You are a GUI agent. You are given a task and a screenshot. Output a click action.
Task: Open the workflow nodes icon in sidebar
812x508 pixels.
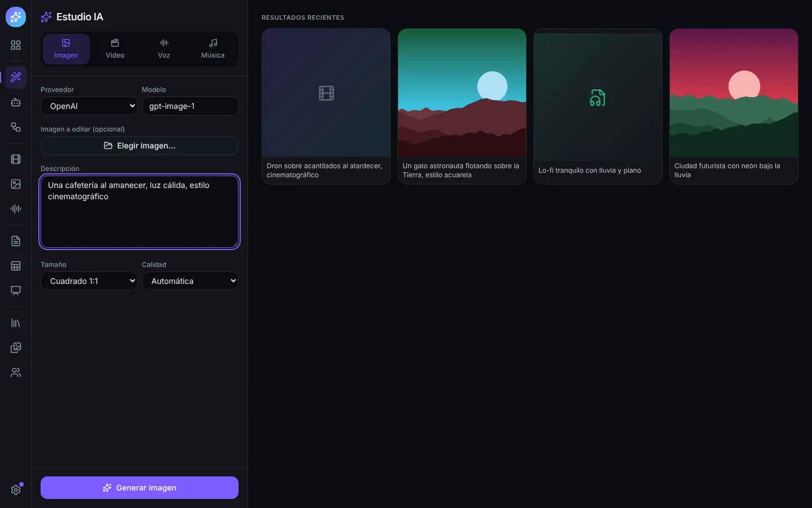(x=16, y=127)
